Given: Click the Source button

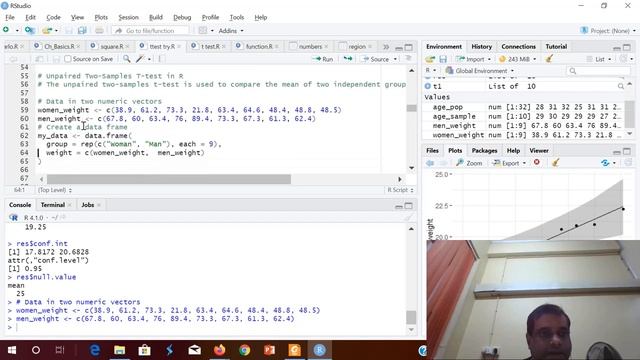Looking at the screenshot, I should 376,59.
